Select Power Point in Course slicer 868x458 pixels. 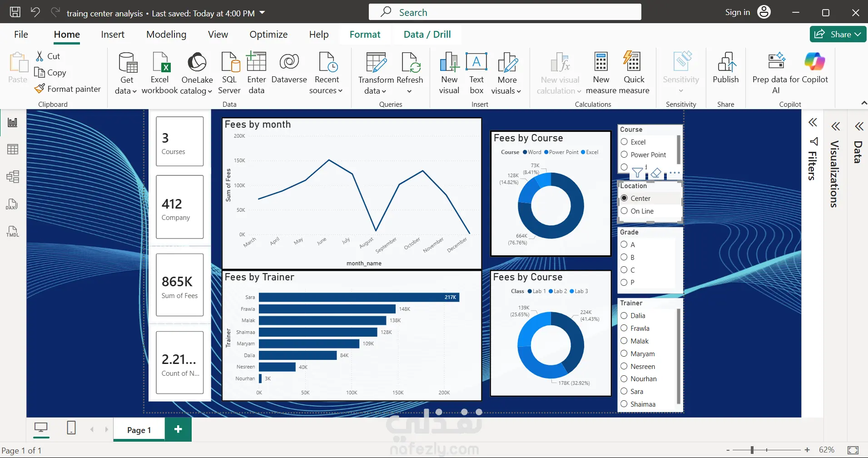pos(625,154)
